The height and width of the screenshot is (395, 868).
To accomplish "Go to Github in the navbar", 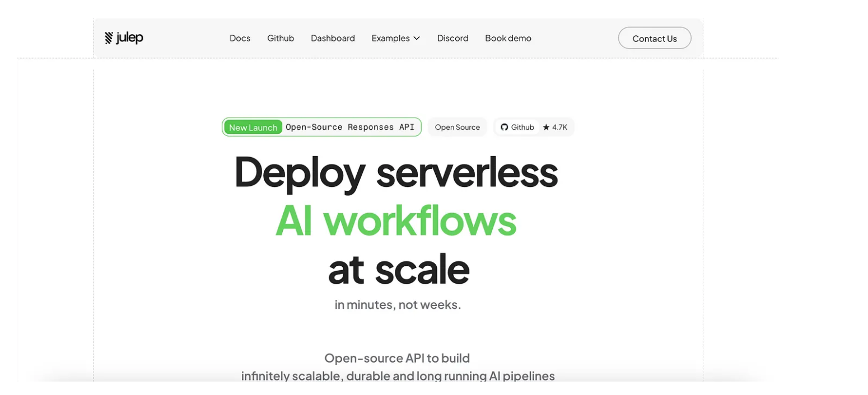I will pyautogui.click(x=281, y=38).
